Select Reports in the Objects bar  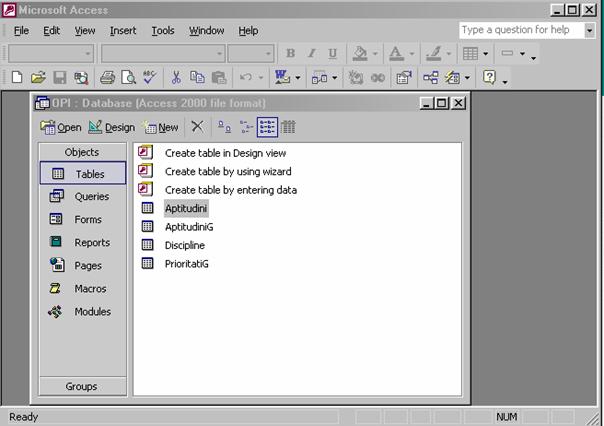pyautogui.click(x=82, y=242)
